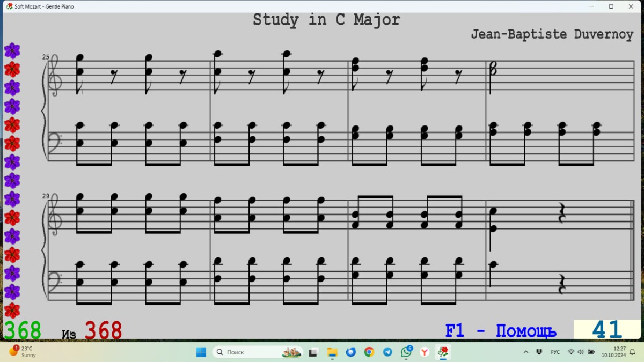Click the topmost purple flower in the column
Screen dimensions: 644x362
tap(12, 51)
